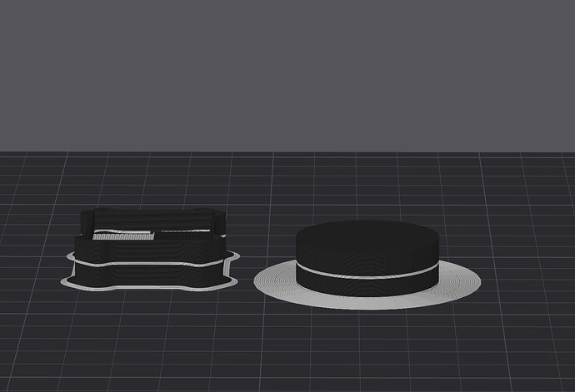The height and width of the screenshot is (392, 575).
Task: Click the cylinder side below the white stripe
Action: coord(367,288)
